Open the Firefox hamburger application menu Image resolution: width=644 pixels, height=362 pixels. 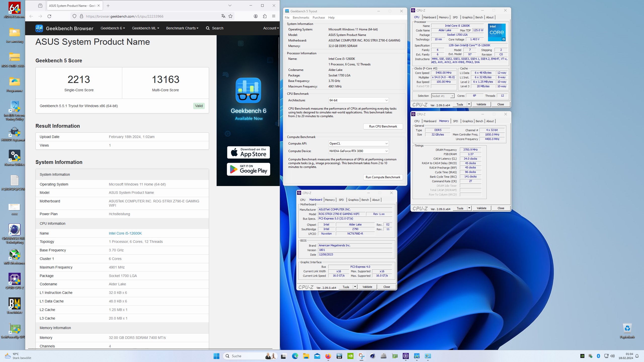(274, 16)
